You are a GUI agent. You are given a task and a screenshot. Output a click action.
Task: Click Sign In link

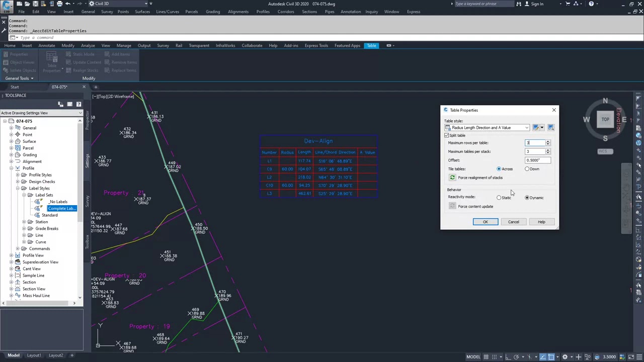[x=537, y=4]
